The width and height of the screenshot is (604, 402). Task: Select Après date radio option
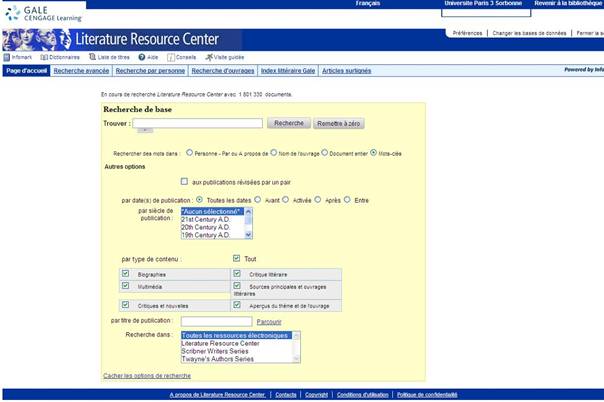[317, 199]
